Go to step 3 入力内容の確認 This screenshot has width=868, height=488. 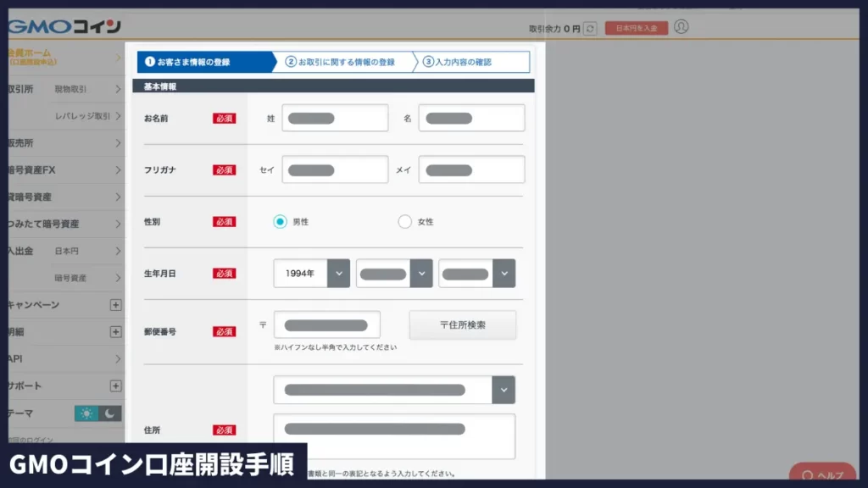pyautogui.click(x=472, y=62)
